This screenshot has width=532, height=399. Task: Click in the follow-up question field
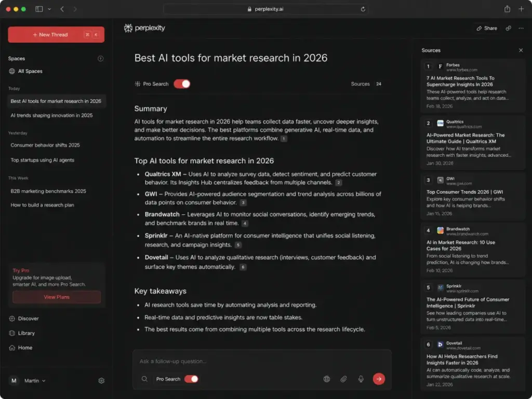click(x=262, y=362)
